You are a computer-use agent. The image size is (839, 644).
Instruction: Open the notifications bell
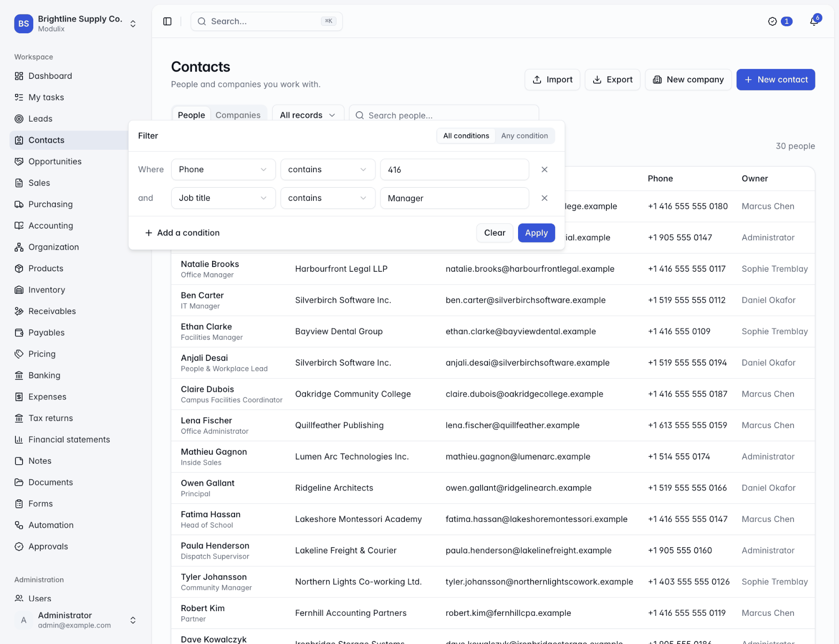814,21
